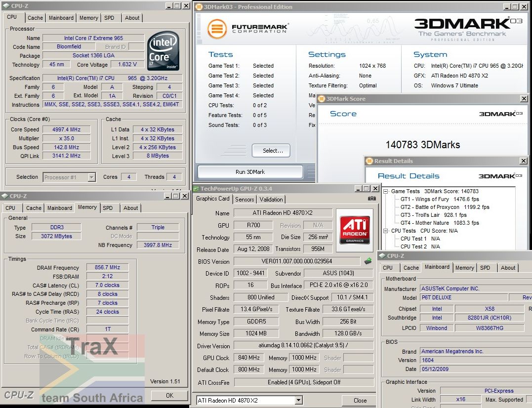Image resolution: width=532 pixels, height=408 pixels.
Task: Collapse the CPU Tests tree node
Action: coord(386,231)
